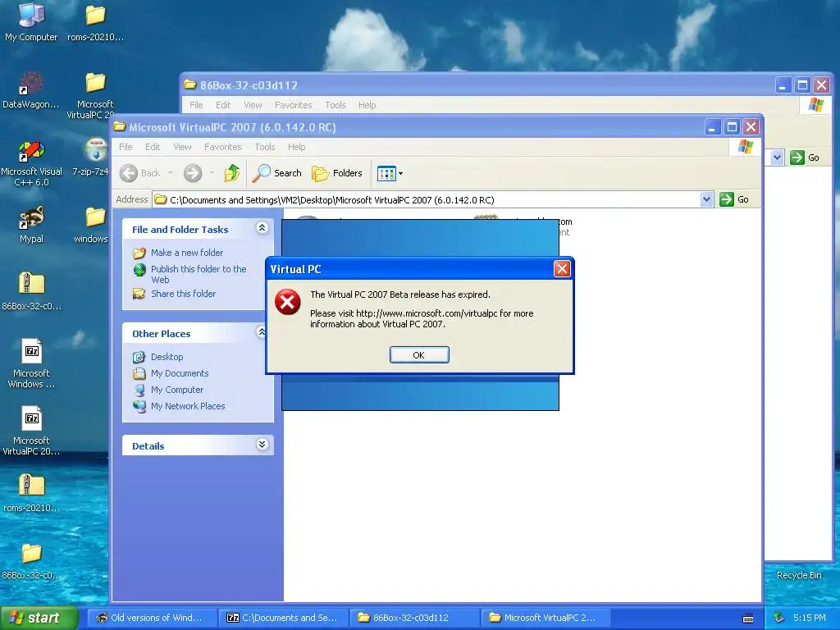
Task: Collapse File and Folder Tasks panel
Action: point(262,228)
